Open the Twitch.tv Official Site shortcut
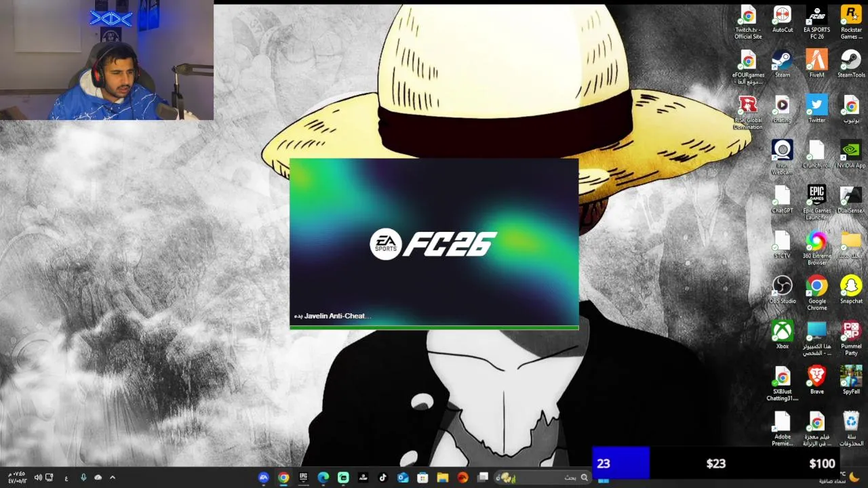Image resolution: width=868 pixels, height=488 pixels. [748, 22]
